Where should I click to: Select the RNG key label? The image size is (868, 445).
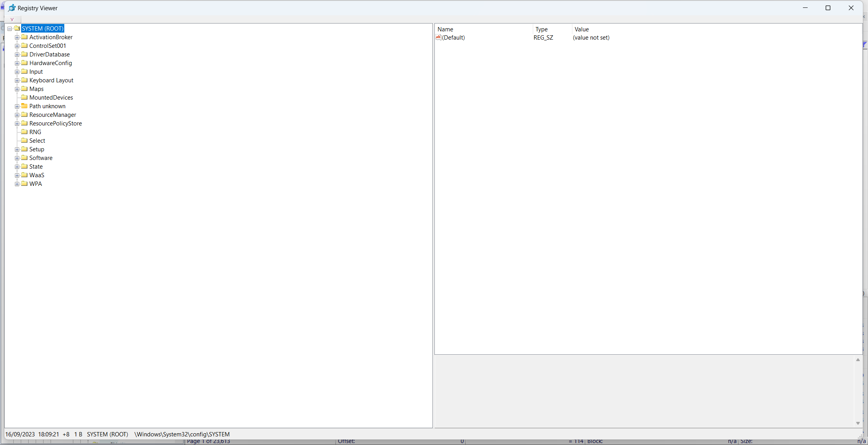35,132
